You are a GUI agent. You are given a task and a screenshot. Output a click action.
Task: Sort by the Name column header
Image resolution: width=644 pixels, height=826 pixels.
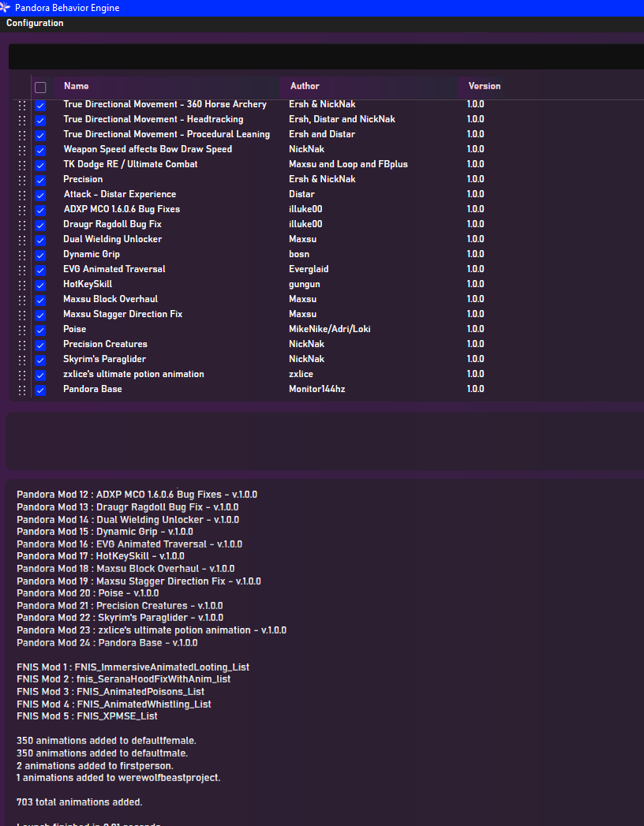(x=77, y=86)
